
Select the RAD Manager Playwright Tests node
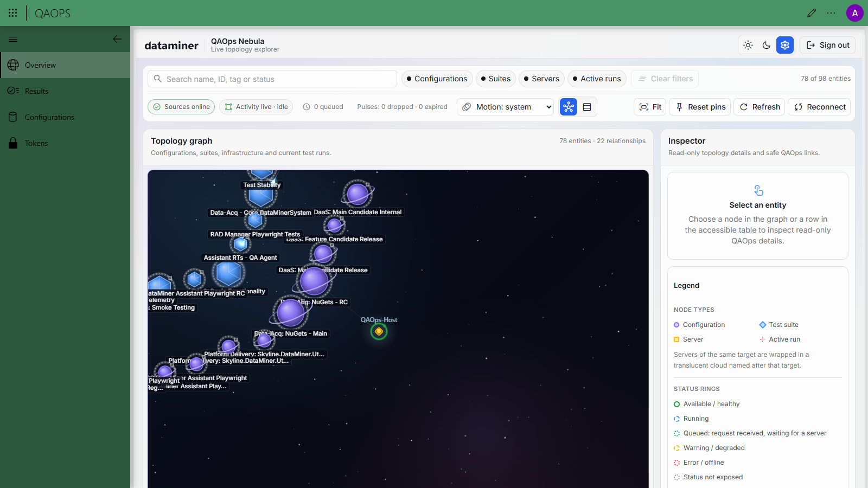click(255, 220)
